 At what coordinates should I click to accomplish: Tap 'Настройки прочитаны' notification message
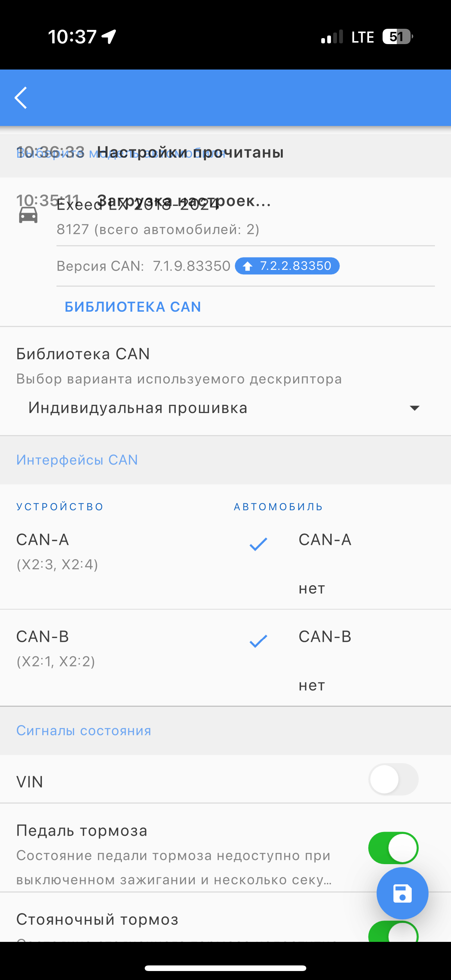click(x=190, y=152)
